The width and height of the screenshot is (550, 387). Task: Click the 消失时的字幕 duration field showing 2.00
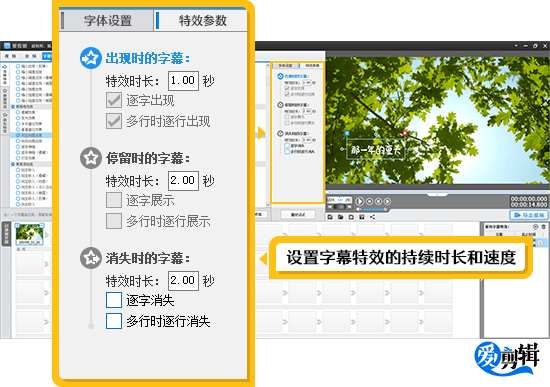click(x=183, y=281)
